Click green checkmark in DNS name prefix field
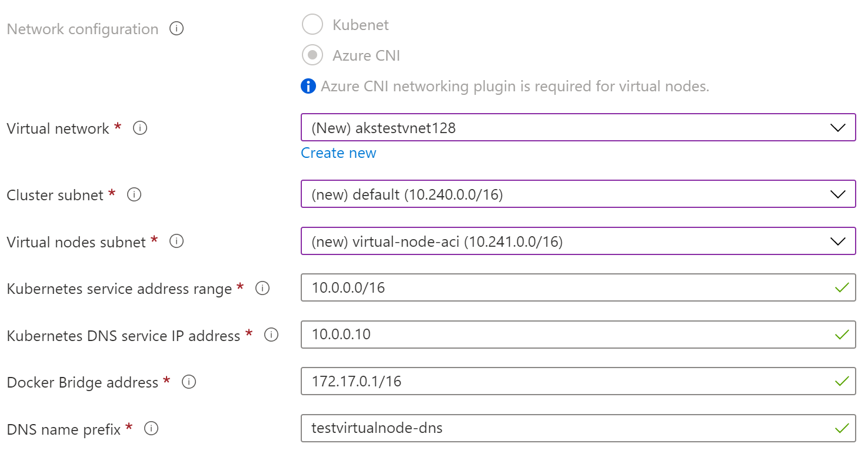This screenshot has width=868, height=460. pyautogui.click(x=842, y=428)
